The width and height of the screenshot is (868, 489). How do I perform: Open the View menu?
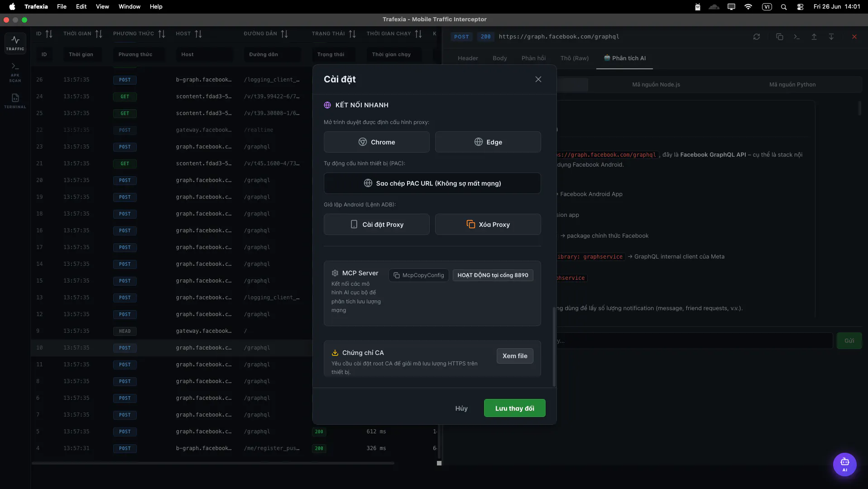[102, 7]
